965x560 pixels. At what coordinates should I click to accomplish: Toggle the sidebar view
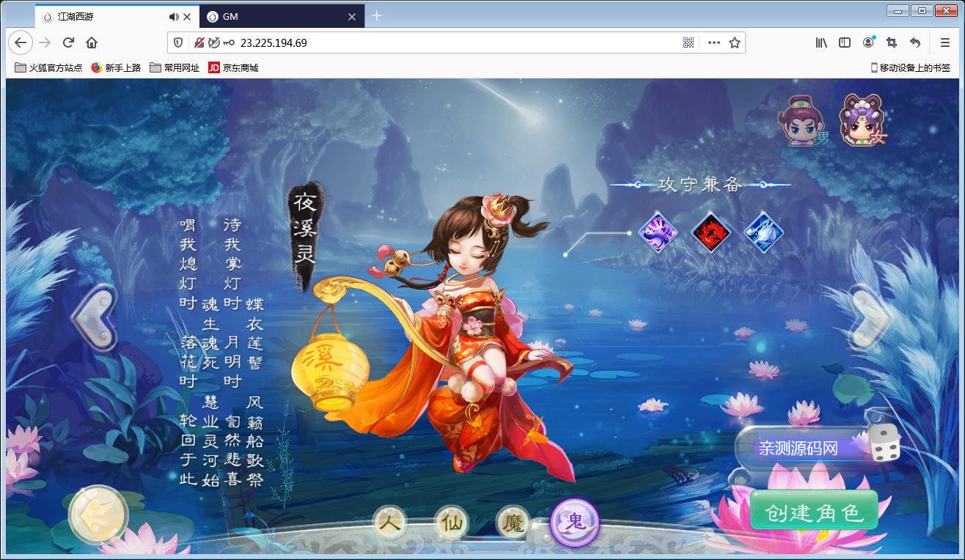click(845, 43)
